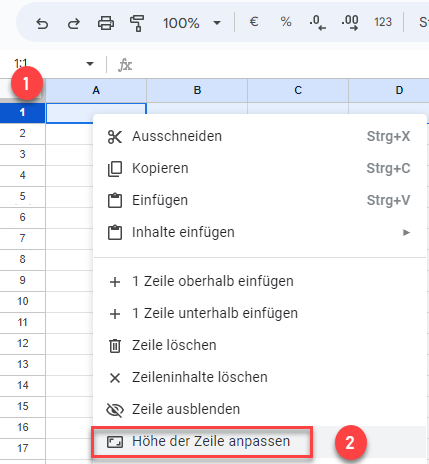This screenshot has height=464, width=429.
Task: Choose 1 Zeile unterhalb einfügen
Action: coord(260,314)
